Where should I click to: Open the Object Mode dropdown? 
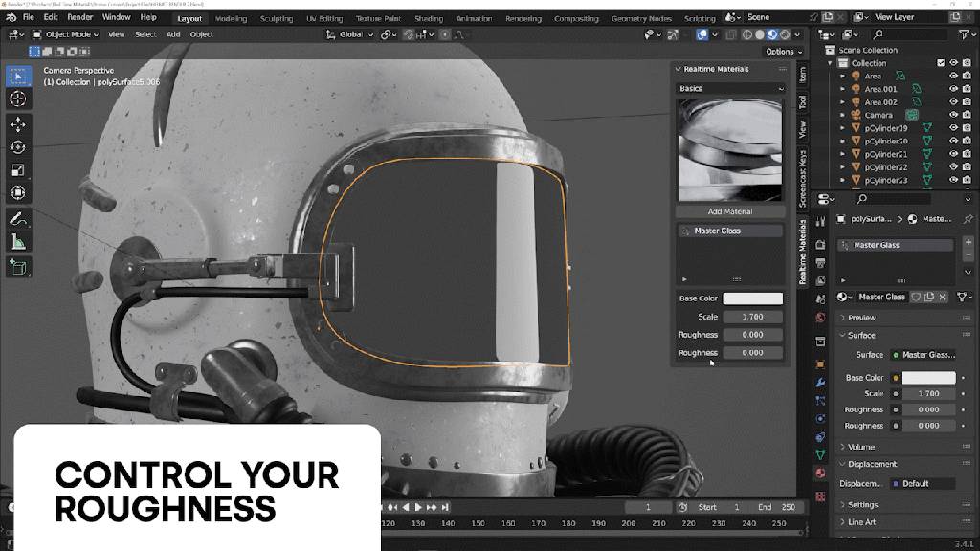click(67, 34)
